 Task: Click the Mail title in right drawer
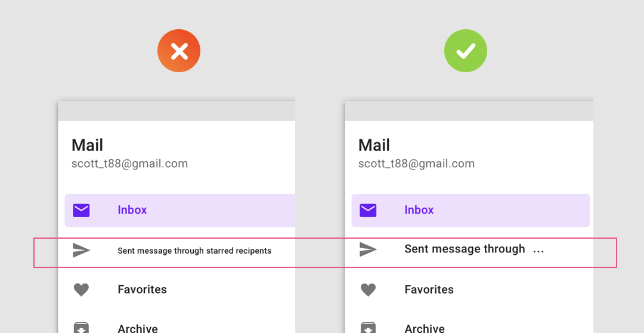pyautogui.click(x=374, y=145)
